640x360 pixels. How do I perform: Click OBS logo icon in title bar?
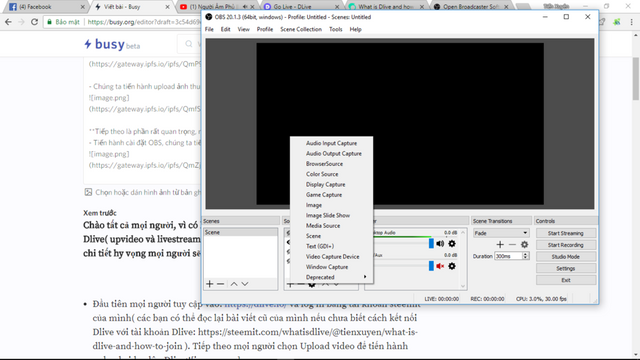[x=209, y=17]
